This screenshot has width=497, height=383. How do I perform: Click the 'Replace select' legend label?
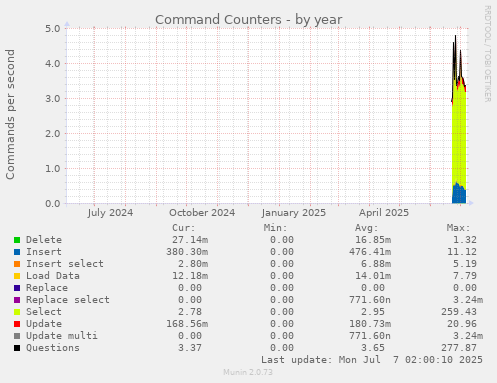point(68,300)
